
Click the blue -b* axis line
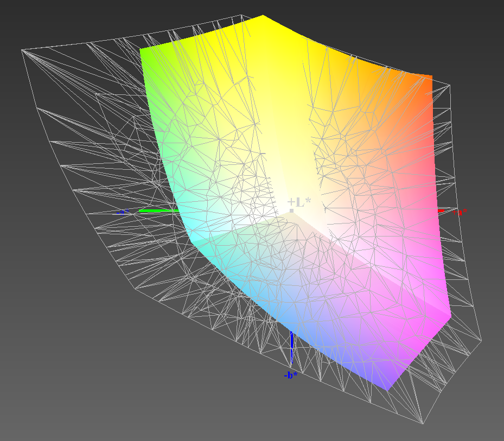(x=291, y=347)
